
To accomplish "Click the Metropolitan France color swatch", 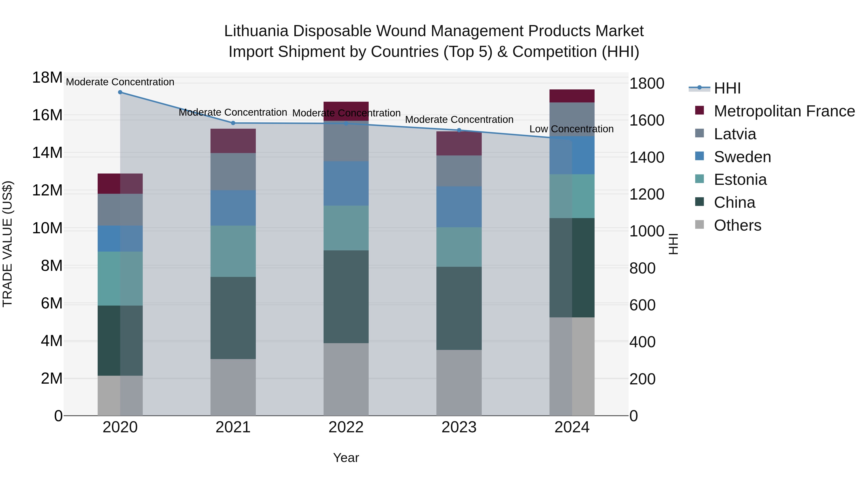I will 699,110.
